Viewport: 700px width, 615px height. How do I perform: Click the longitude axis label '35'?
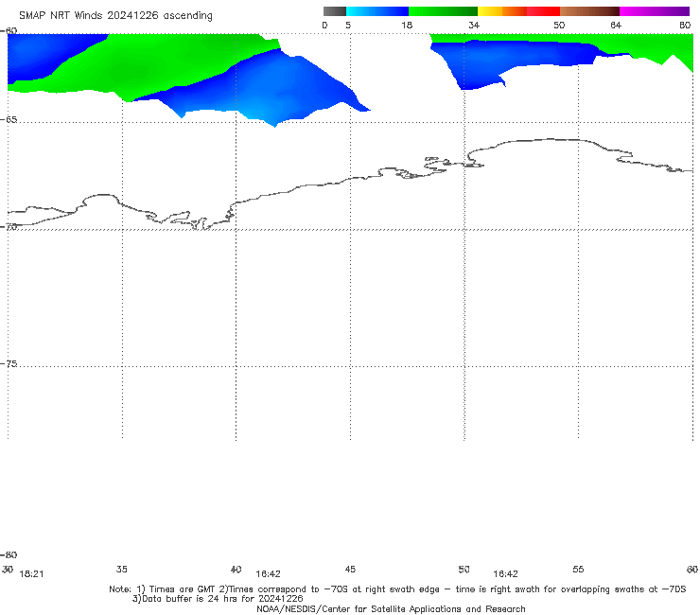[x=121, y=570]
